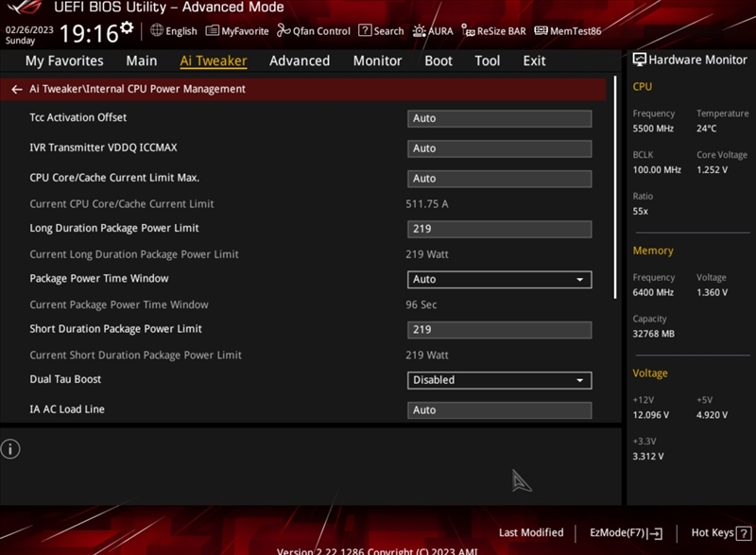This screenshot has height=555, width=756.
Task: Open the Tool tab
Action: click(x=487, y=61)
